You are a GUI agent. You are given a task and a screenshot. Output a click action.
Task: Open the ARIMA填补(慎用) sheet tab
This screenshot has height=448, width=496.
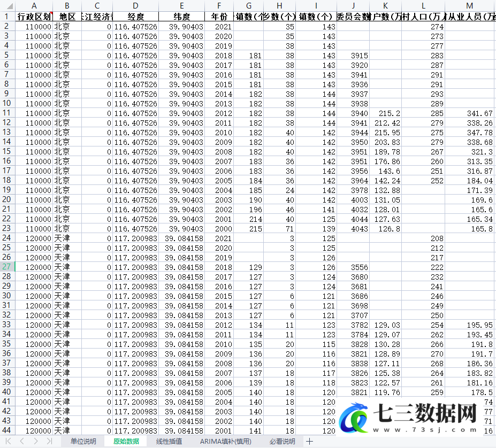pyautogui.click(x=226, y=441)
